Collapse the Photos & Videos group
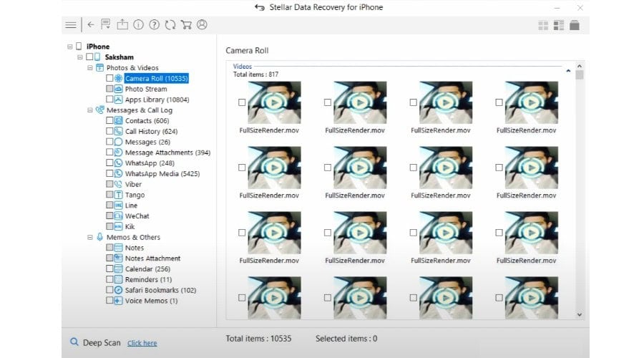The image size is (644, 358). [x=90, y=68]
